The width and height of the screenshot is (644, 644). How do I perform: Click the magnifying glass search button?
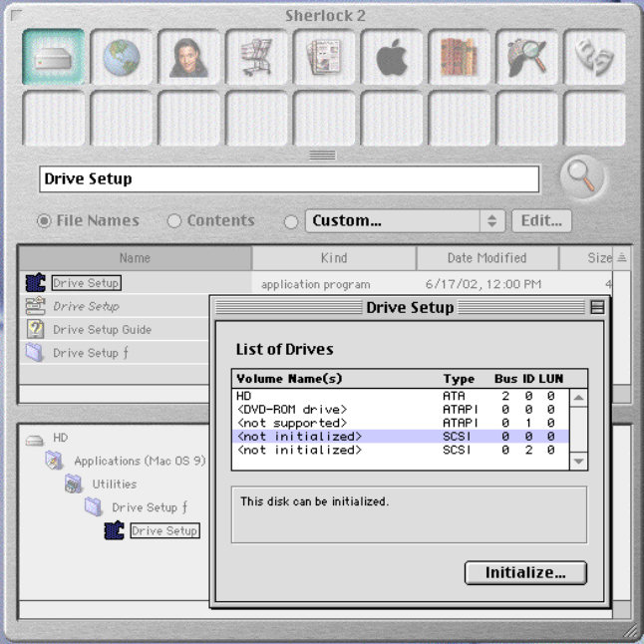click(x=581, y=177)
